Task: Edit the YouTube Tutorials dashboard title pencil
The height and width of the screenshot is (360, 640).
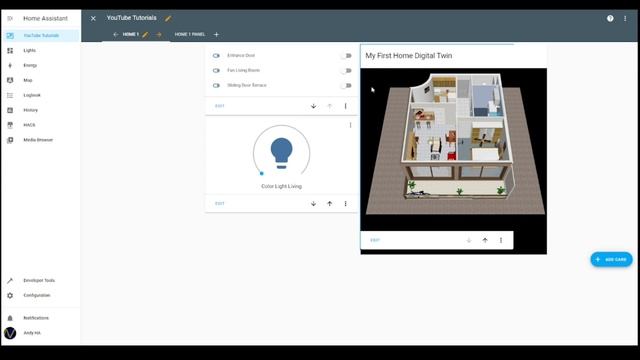Action: [x=168, y=18]
